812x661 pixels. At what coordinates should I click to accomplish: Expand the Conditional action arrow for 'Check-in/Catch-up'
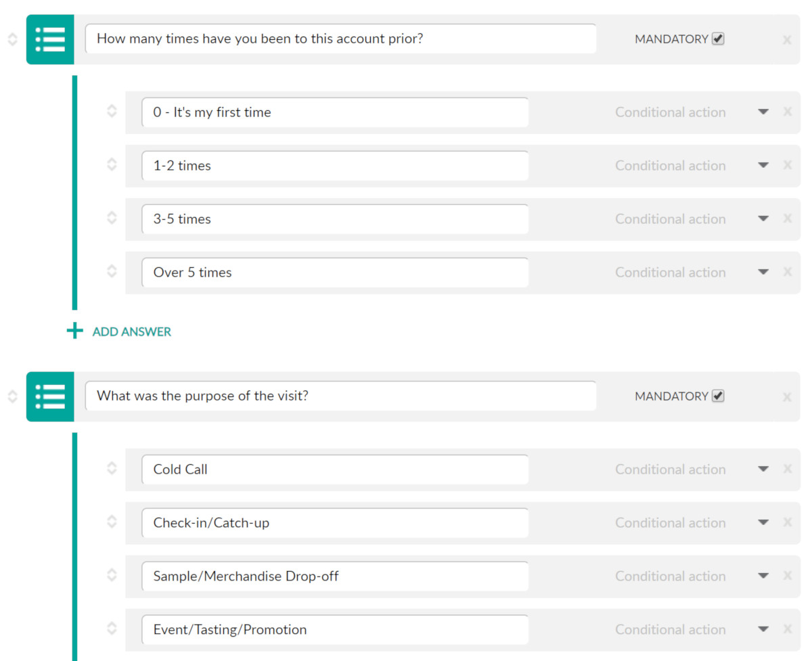pyautogui.click(x=763, y=522)
